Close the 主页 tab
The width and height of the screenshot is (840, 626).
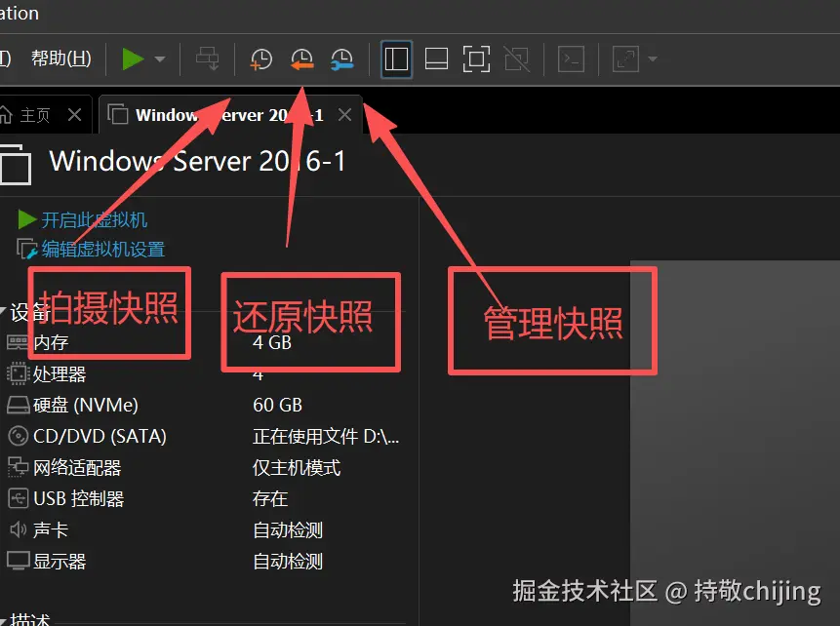(x=75, y=115)
